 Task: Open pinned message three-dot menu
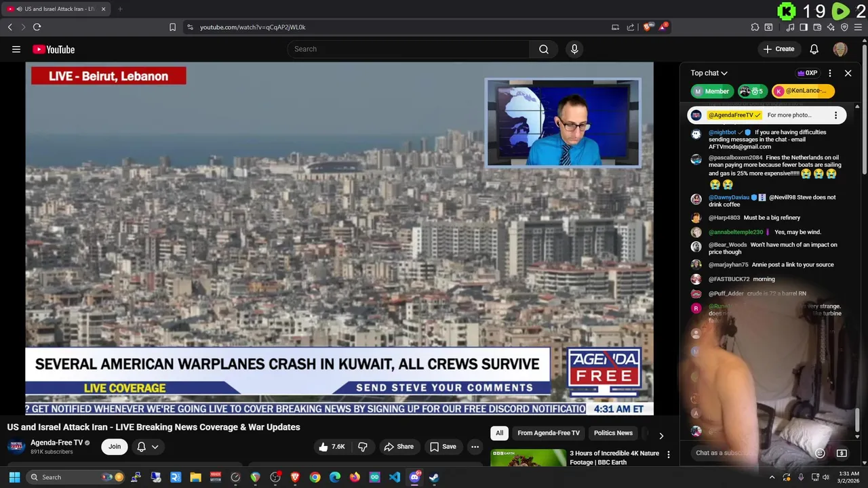835,115
